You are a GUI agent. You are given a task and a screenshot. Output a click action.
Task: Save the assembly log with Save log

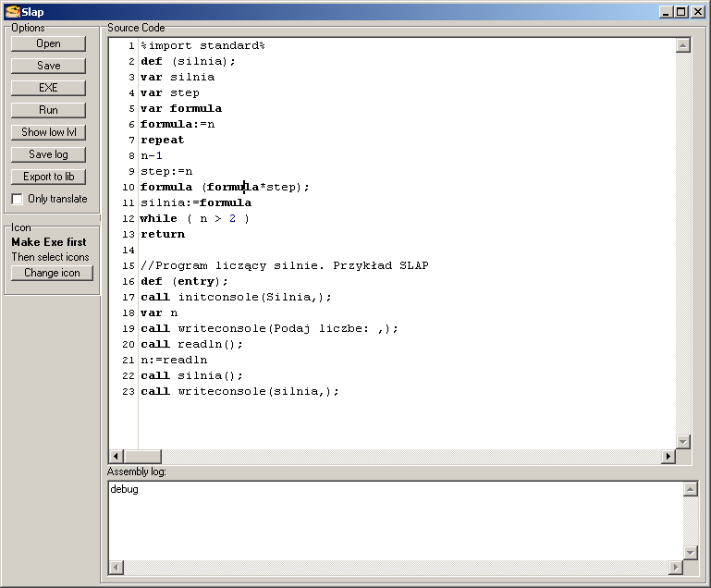click(x=49, y=154)
